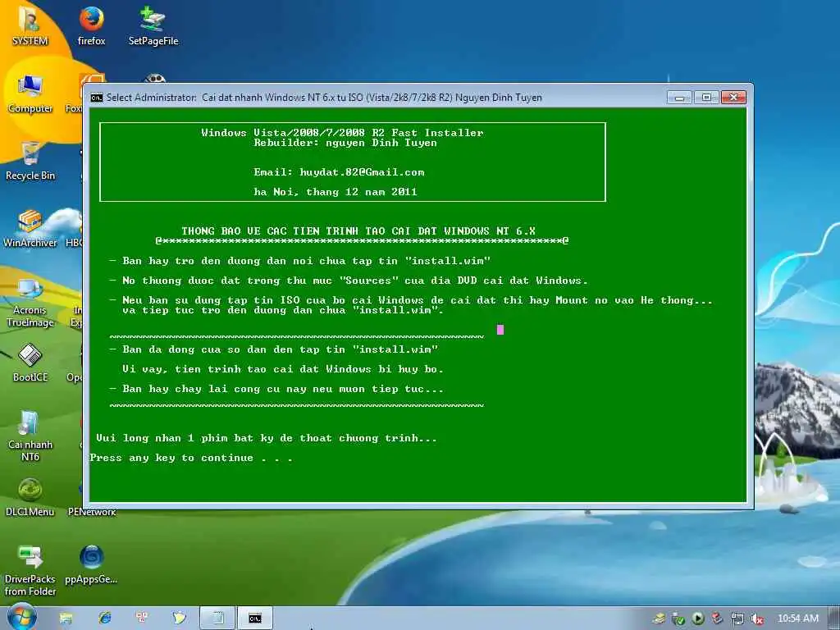Click the green-check device tray icon
840x630 pixels.
click(x=678, y=619)
